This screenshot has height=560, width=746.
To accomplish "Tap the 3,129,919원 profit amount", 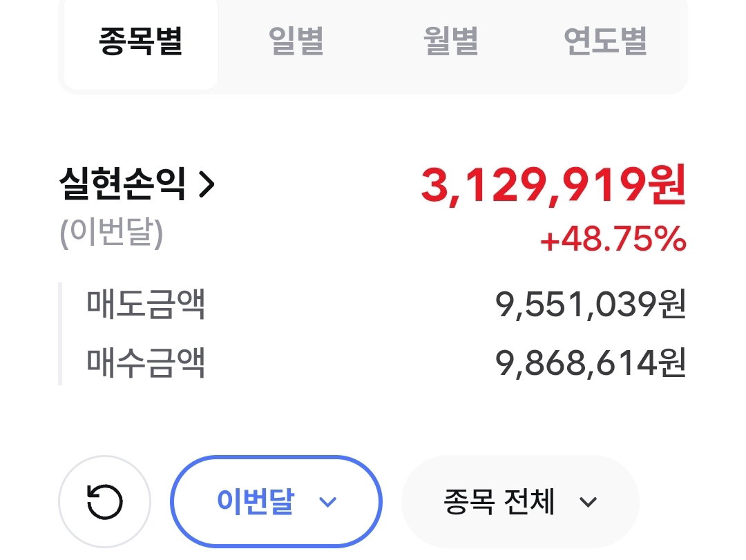I will click(x=553, y=186).
